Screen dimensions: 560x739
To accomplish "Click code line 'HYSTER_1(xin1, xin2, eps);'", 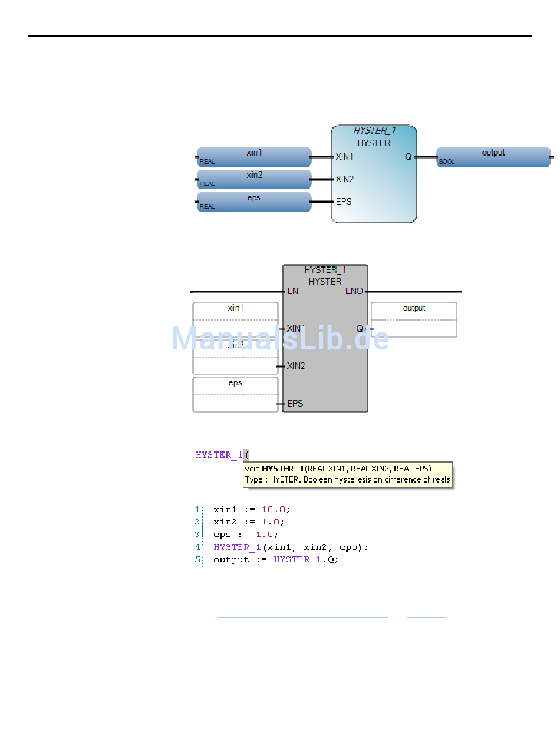I will coord(291,547).
